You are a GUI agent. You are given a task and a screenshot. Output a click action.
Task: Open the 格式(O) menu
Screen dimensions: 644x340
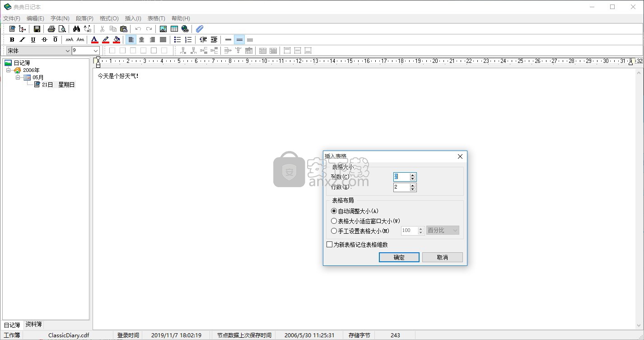point(109,19)
